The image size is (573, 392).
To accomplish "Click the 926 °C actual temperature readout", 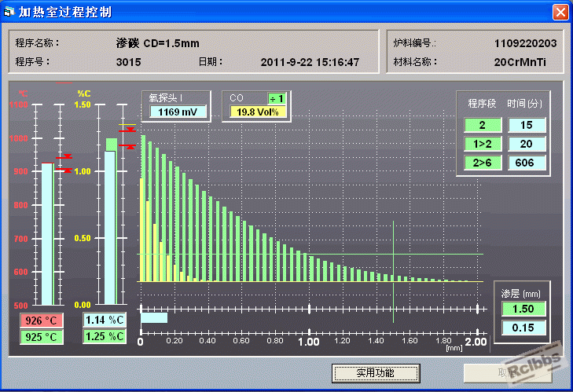I will [x=42, y=321].
